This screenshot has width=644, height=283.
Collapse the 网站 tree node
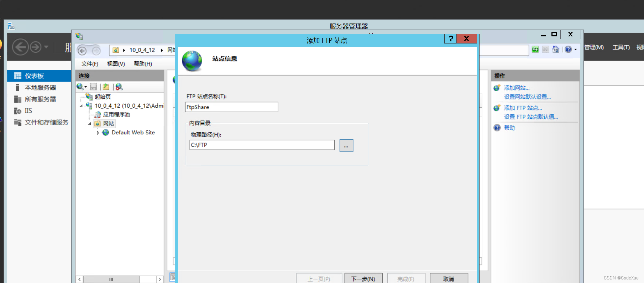90,124
